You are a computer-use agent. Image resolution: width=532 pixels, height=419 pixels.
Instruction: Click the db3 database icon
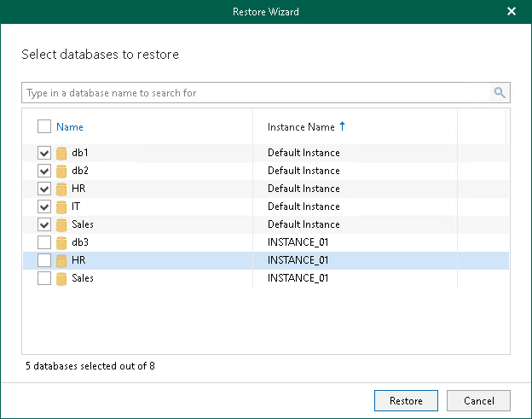click(61, 242)
